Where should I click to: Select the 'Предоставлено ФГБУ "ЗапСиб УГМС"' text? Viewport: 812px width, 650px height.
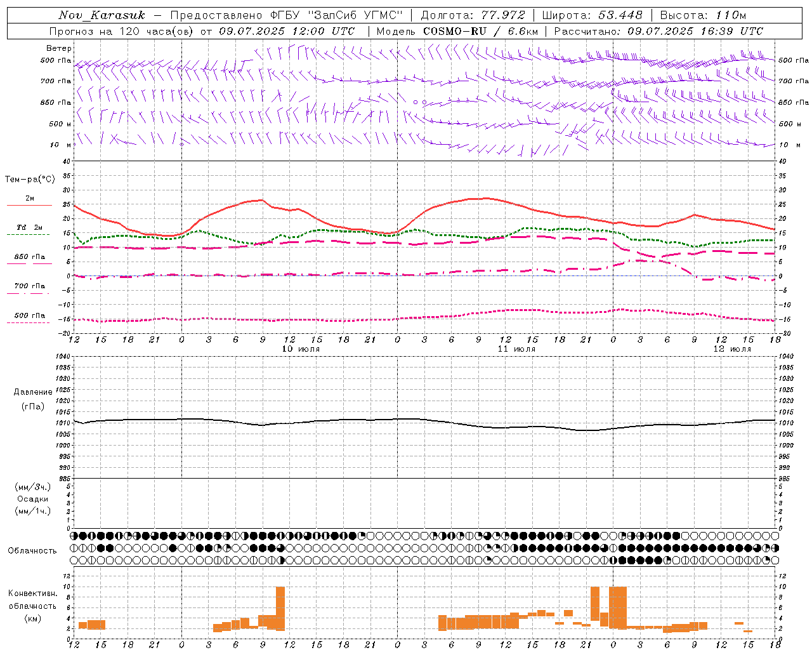tap(287, 15)
